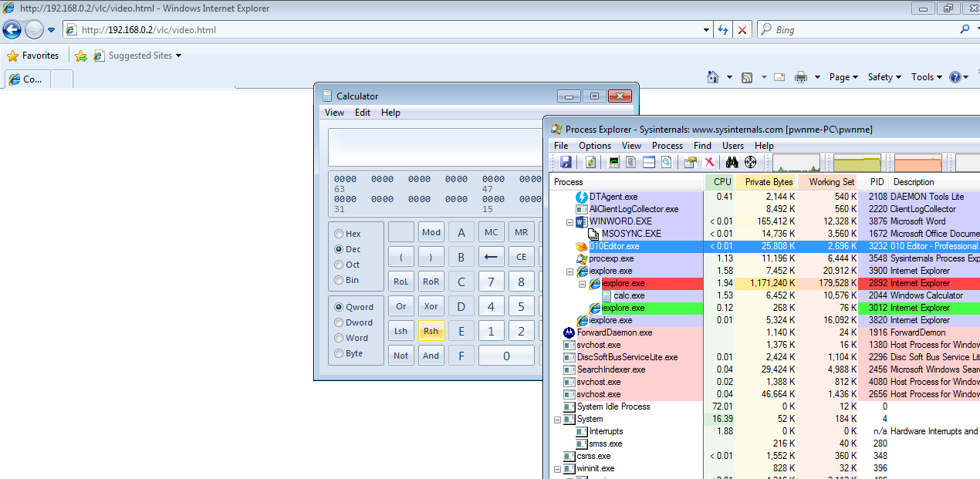This screenshot has height=479, width=980.
Task: Select the Dword radio button in Calculator
Action: (x=339, y=322)
